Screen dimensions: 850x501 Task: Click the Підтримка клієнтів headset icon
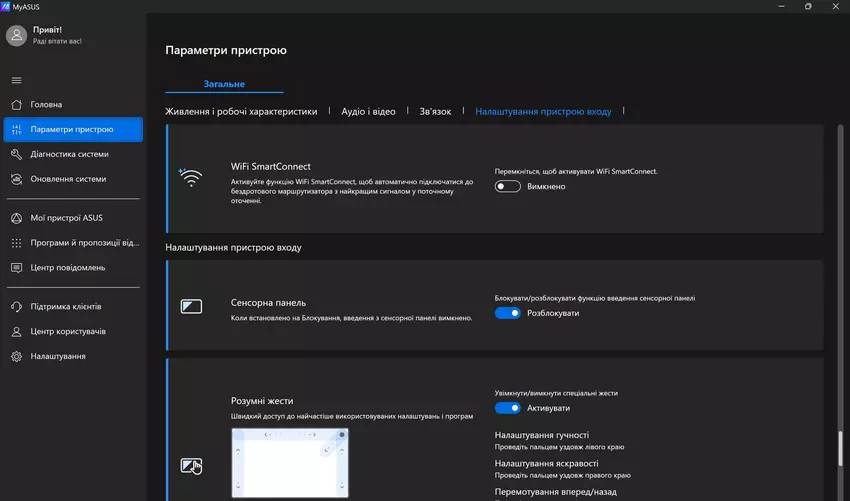[x=16, y=307]
